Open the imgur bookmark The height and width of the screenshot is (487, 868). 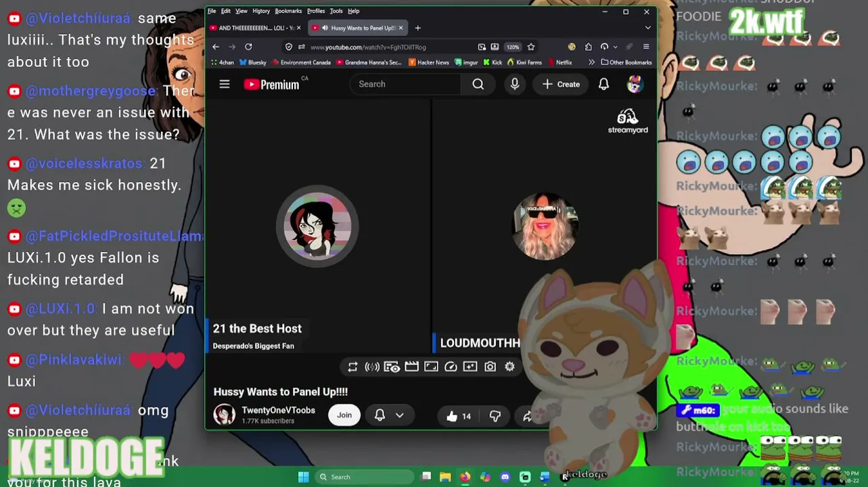467,62
